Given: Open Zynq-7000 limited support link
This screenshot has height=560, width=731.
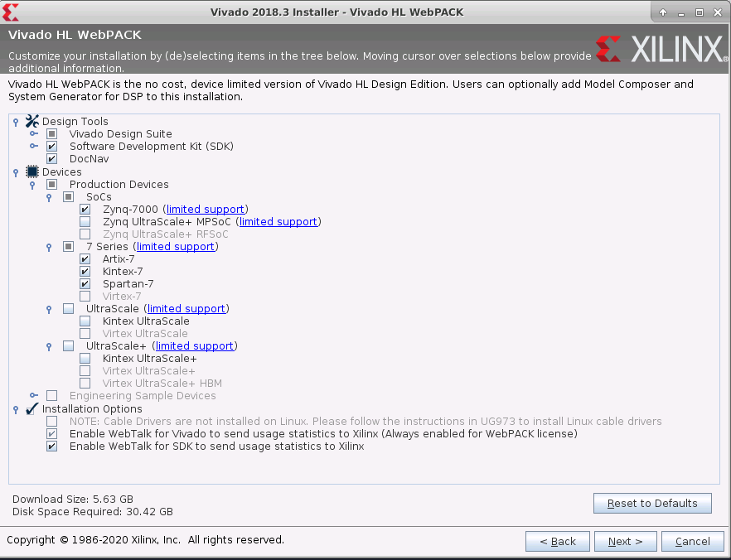Looking at the screenshot, I should 206,210.
